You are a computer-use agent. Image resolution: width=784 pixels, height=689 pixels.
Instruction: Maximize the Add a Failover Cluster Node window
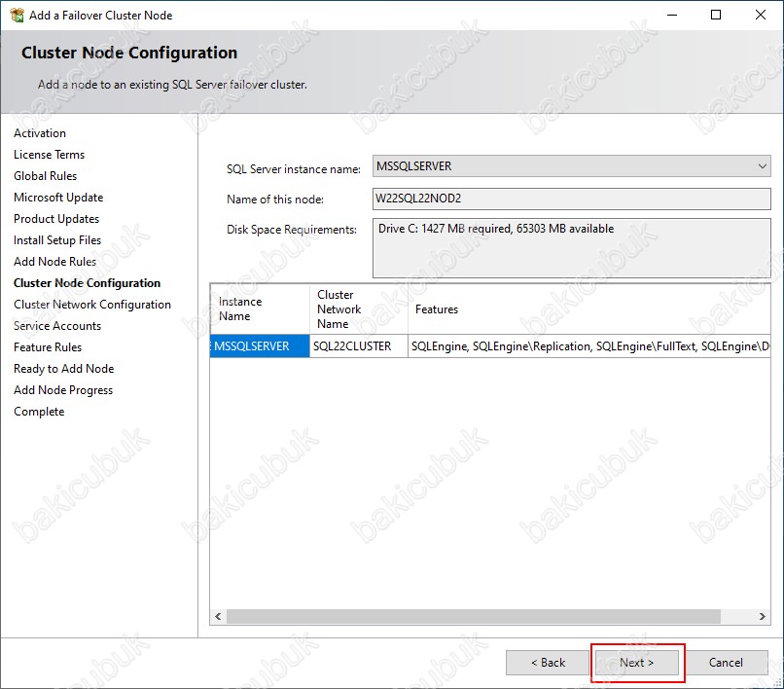(x=716, y=15)
